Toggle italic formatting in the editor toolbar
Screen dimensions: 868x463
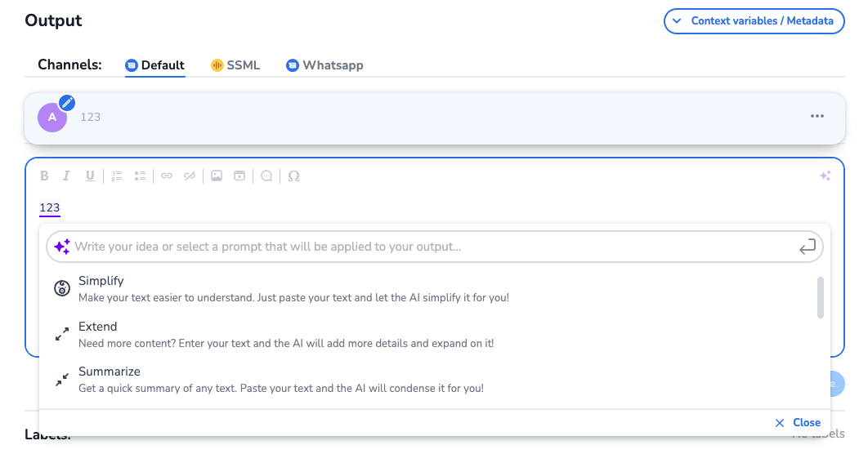pyautogui.click(x=67, y=176)
